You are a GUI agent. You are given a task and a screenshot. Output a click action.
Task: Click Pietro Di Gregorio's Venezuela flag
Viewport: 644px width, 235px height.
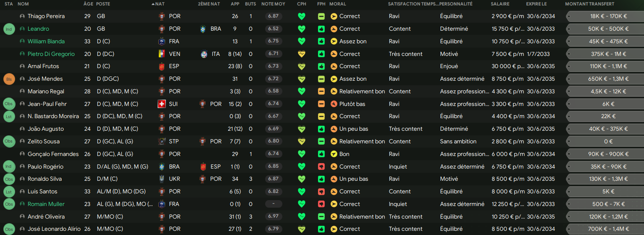[x=162, y=54]
